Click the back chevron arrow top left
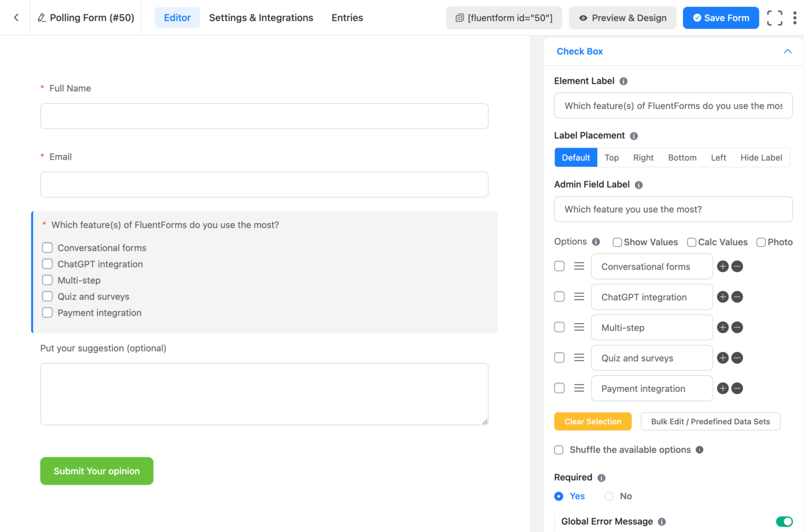 (x=15, y=17)
